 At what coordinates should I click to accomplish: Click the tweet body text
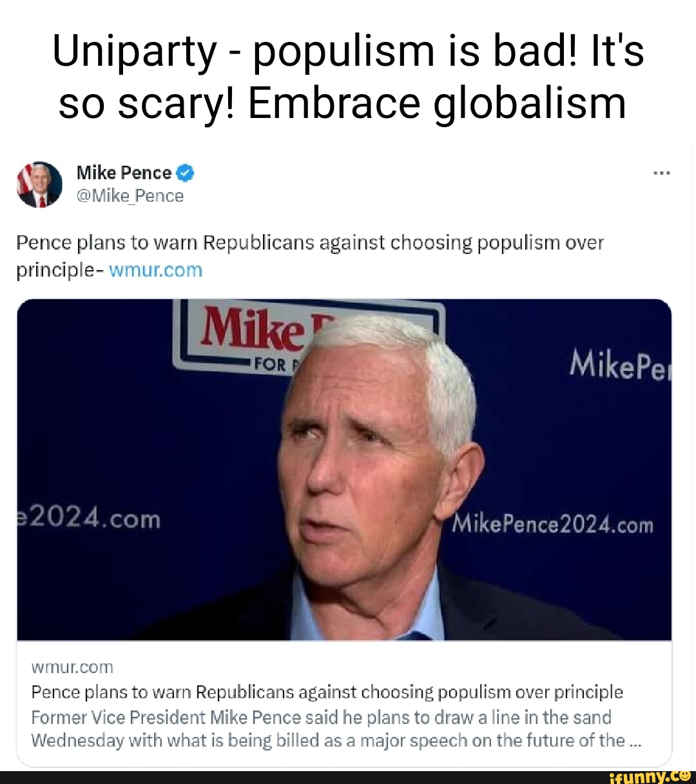coord(309,243)
